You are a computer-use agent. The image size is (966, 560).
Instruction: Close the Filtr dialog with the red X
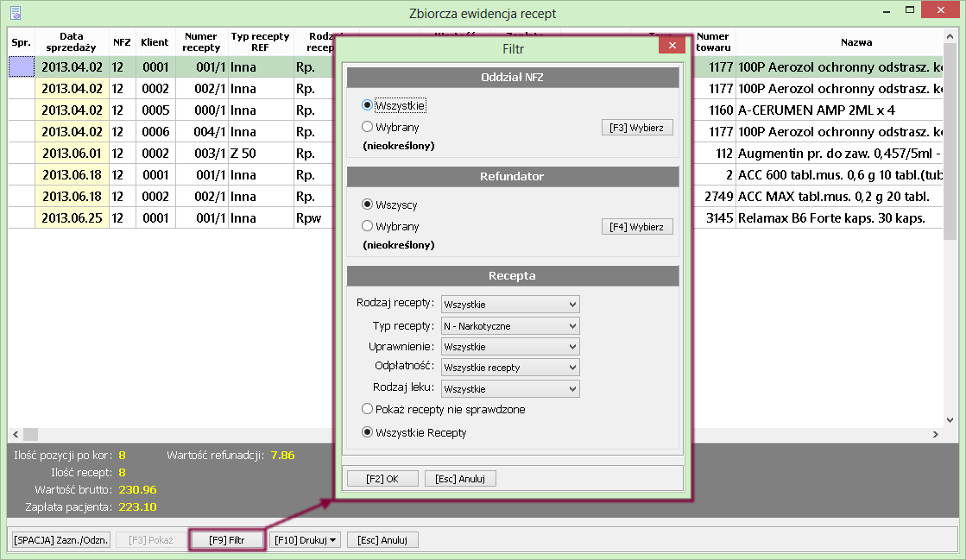[672, 45]
